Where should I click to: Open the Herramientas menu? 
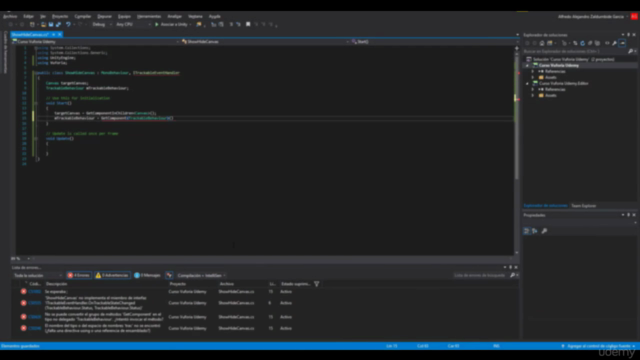coord(149,16)
